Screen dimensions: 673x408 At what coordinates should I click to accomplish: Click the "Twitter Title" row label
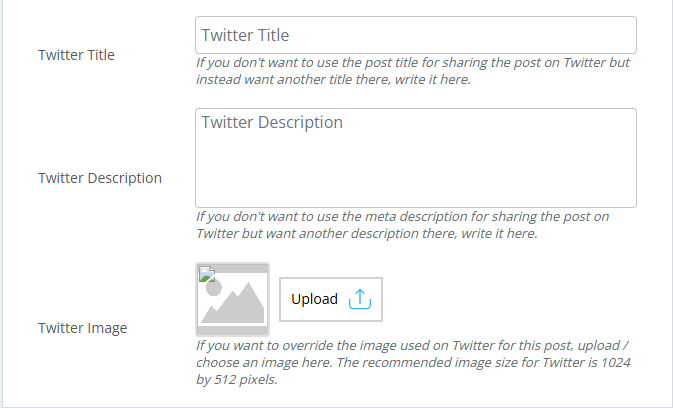[76, 55]
